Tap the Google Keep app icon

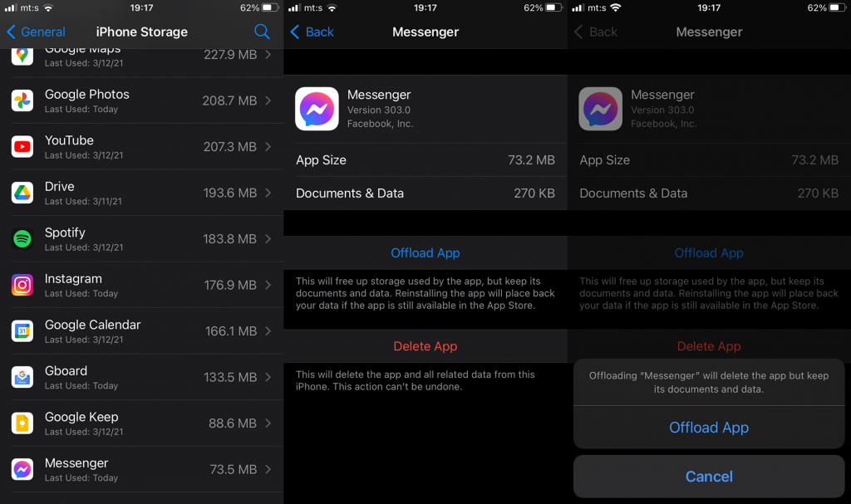pyautogui.click(x=22, y=423)
